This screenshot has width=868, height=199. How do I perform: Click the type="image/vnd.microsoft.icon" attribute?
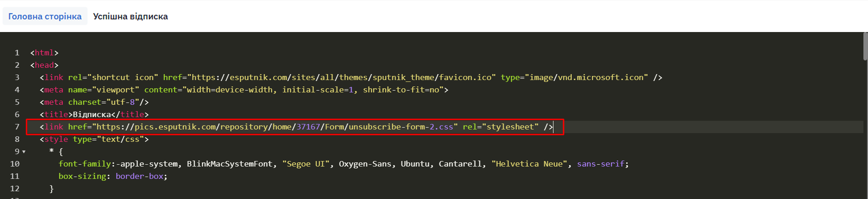(575, 77)
